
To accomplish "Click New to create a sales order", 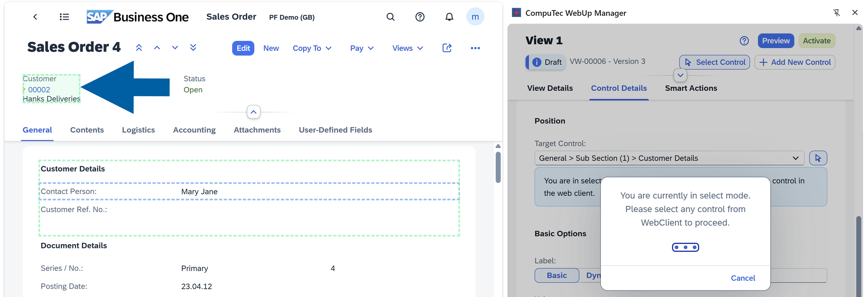I will pos(271,48).
